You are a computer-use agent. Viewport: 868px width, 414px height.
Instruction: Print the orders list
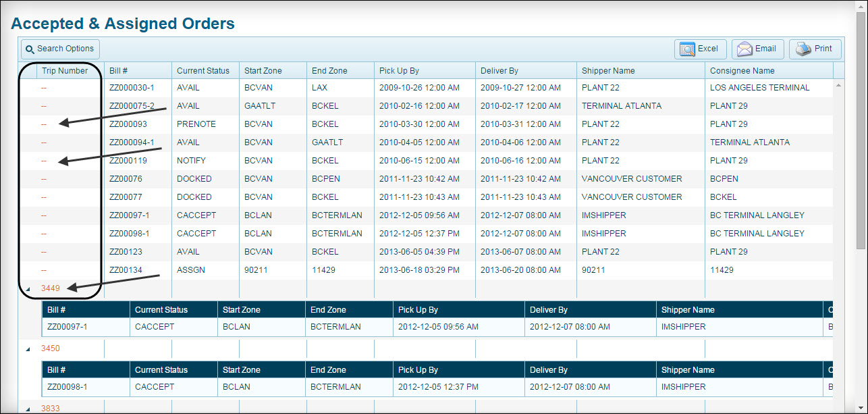815,49
